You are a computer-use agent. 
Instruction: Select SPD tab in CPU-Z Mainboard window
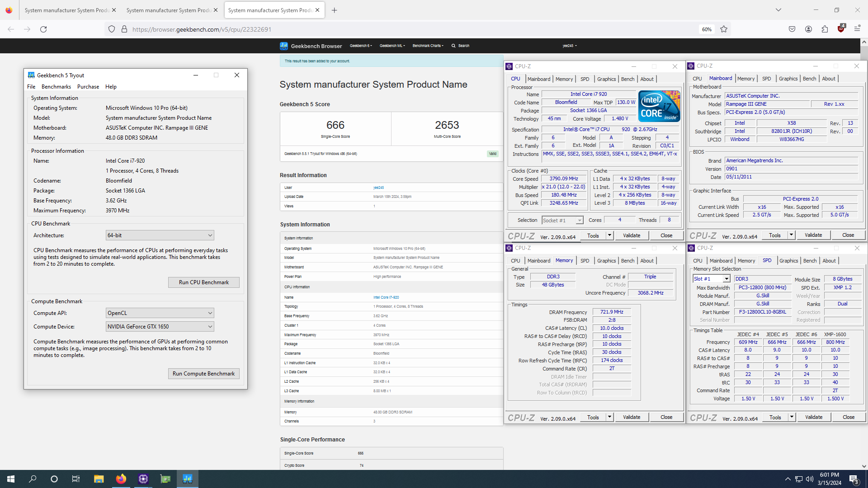tap(767, 79)
